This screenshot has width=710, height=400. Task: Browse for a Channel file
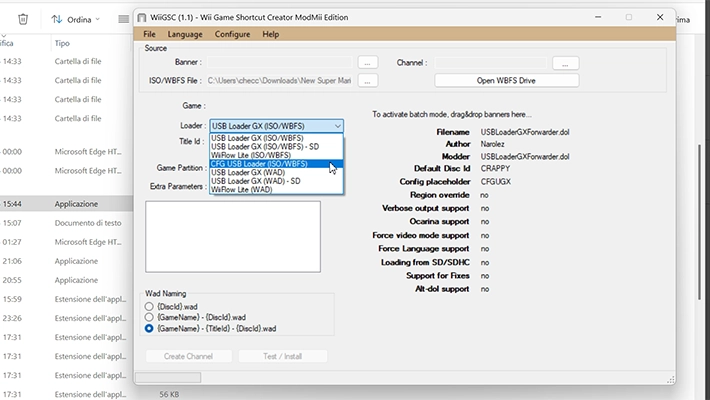click(x=565, y=63)
